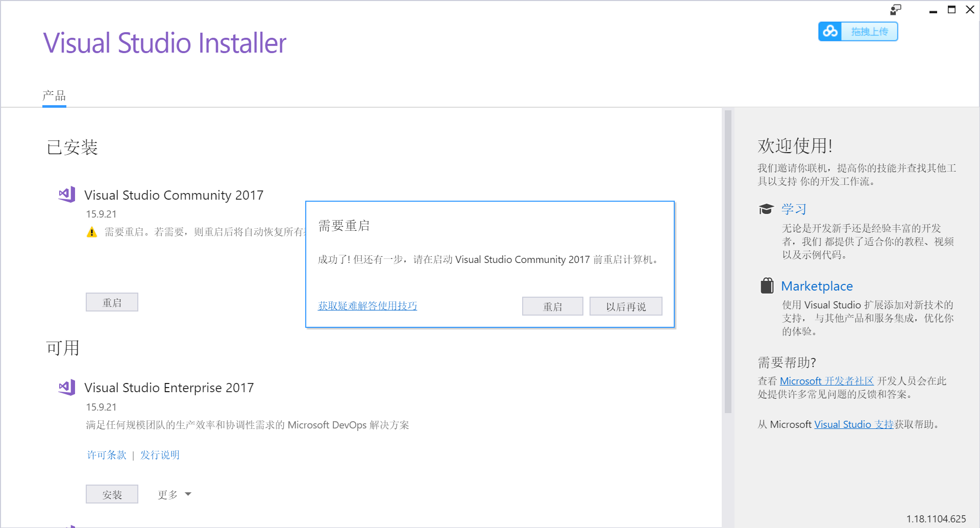Open the 发行说明 link for Enterprise 2017
The height and width of the screenshot is (528, 980).
click(x=160, y=454)
